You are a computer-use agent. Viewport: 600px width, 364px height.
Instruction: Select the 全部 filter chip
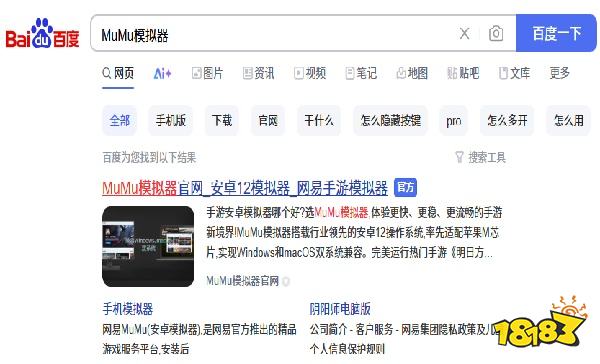[119, 121]
